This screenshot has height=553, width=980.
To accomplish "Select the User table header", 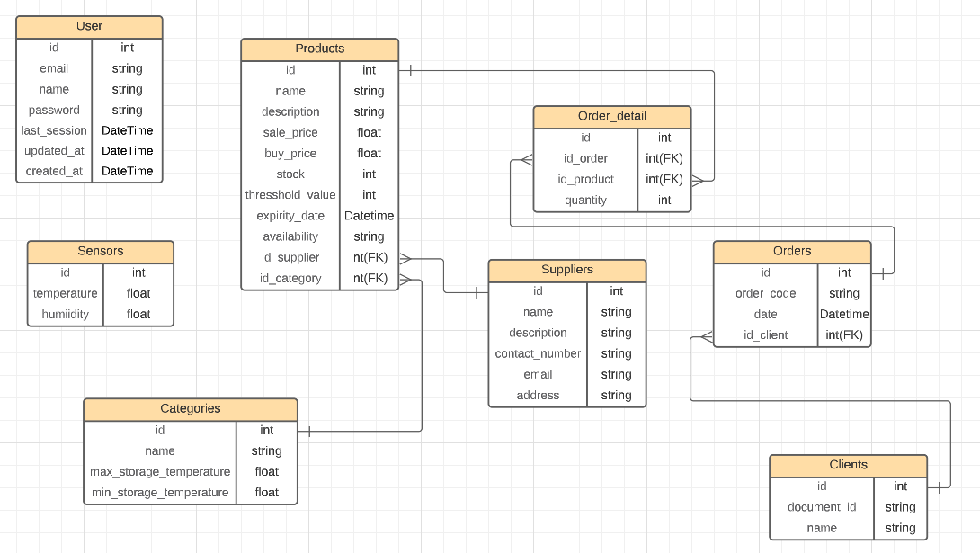I will click(x=89, y=26).
